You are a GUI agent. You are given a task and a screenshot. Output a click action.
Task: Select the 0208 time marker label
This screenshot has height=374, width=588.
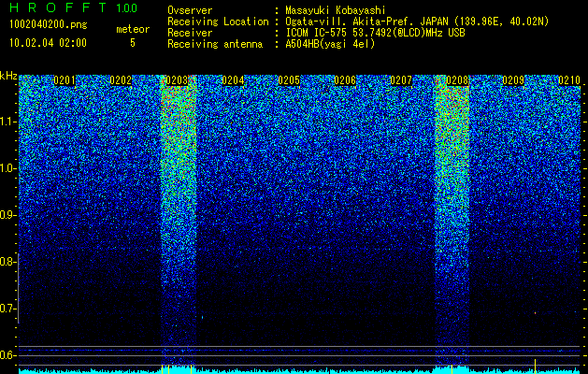click(x=457, y=80)
